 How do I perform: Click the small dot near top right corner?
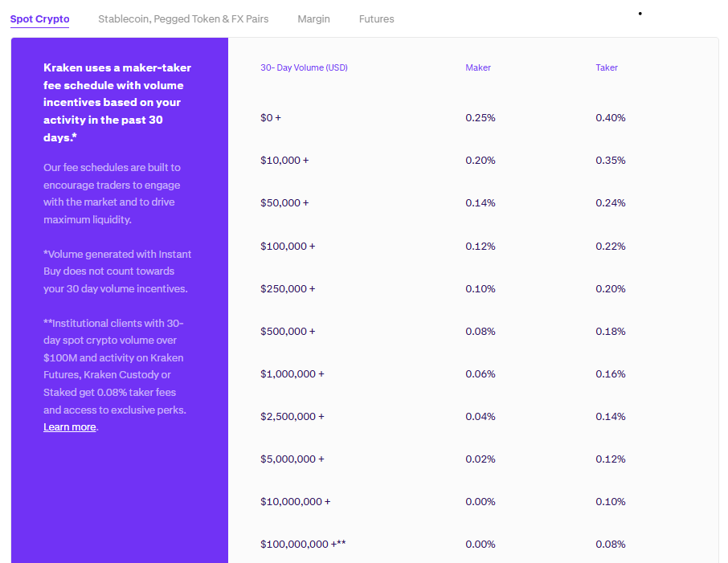[x=640, y=14]
